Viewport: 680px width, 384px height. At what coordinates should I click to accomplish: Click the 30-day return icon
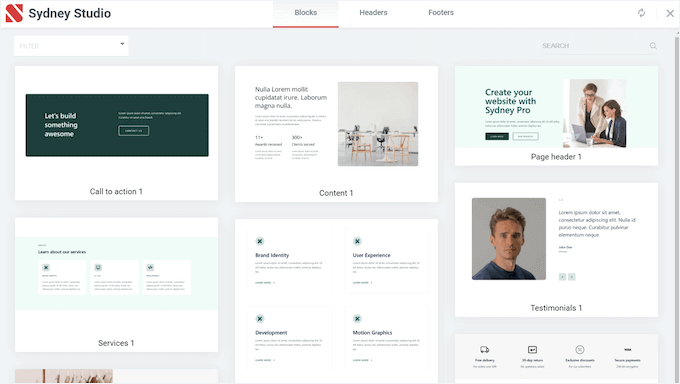point(533,350)
